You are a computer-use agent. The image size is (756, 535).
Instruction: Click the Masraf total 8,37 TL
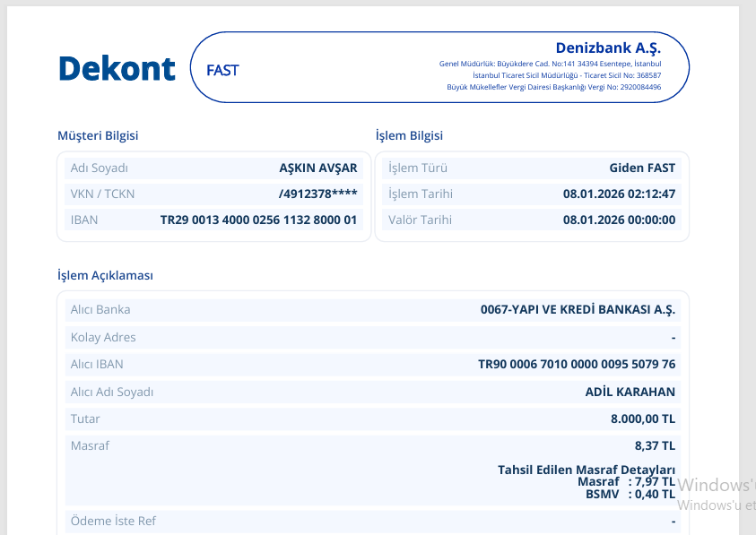point(655,446)
